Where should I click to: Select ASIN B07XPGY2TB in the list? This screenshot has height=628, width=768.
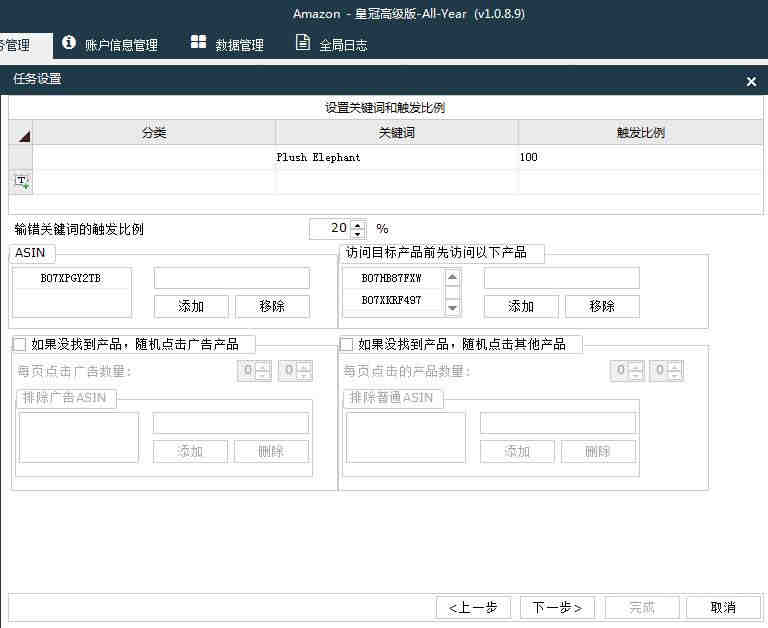click(72, 278)
